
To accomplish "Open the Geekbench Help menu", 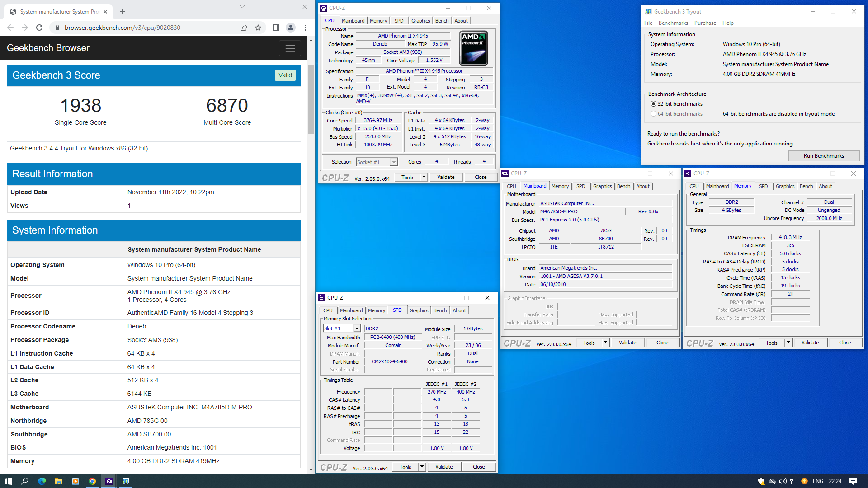I will (x=728, y=23).
